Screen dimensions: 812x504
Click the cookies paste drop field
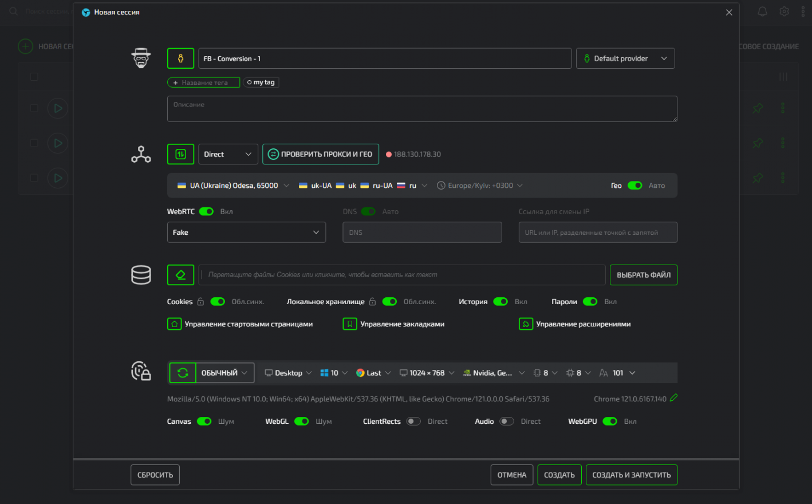[x=402, y=275]
